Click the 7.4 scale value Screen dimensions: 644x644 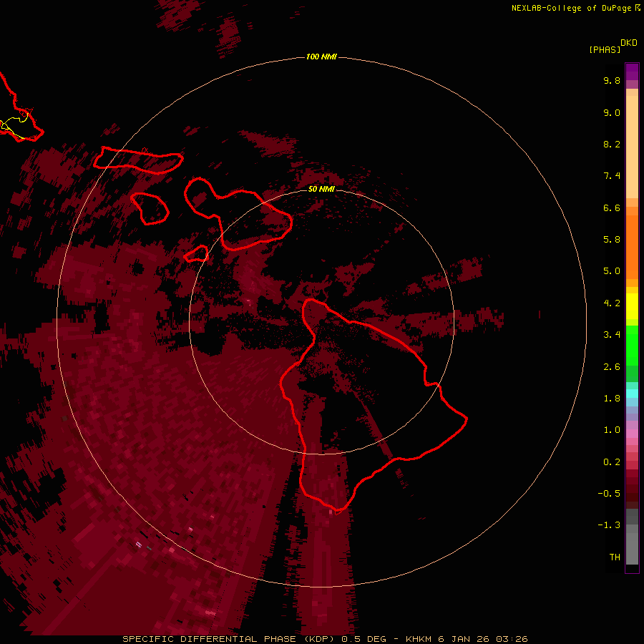pyautogui.click(x=612, y=176)
